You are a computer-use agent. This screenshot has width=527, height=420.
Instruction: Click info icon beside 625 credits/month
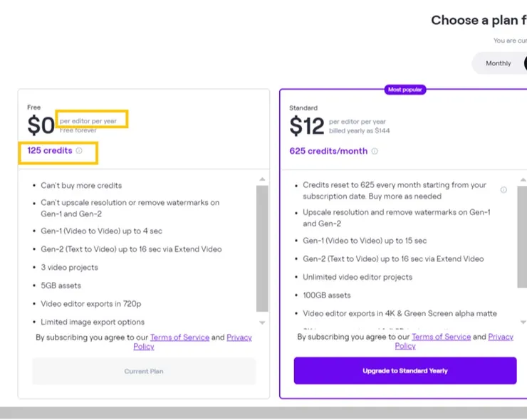pos(375,151)
